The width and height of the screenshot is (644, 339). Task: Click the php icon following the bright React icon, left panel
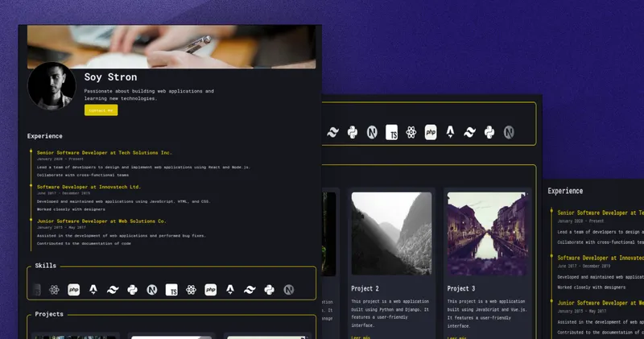(211, 290)
